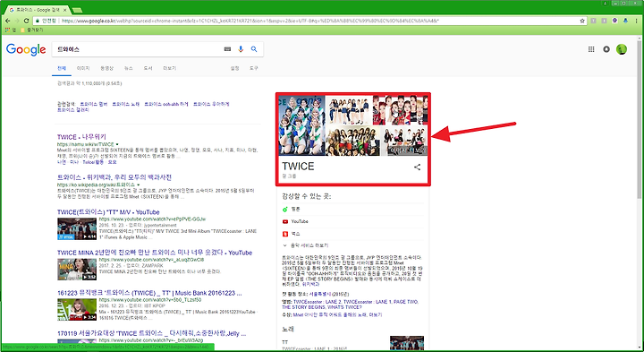Click the '이미지 더보기' more images thumbnail
Screen dimensions: 644x352
point(404,141)
